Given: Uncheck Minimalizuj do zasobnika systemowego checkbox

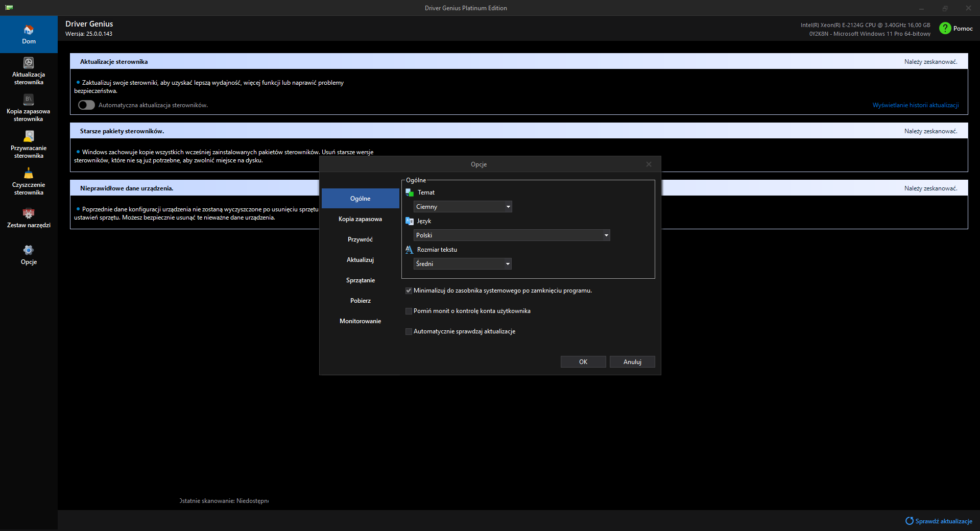Looking at the screenshot, I should [409, 291].
